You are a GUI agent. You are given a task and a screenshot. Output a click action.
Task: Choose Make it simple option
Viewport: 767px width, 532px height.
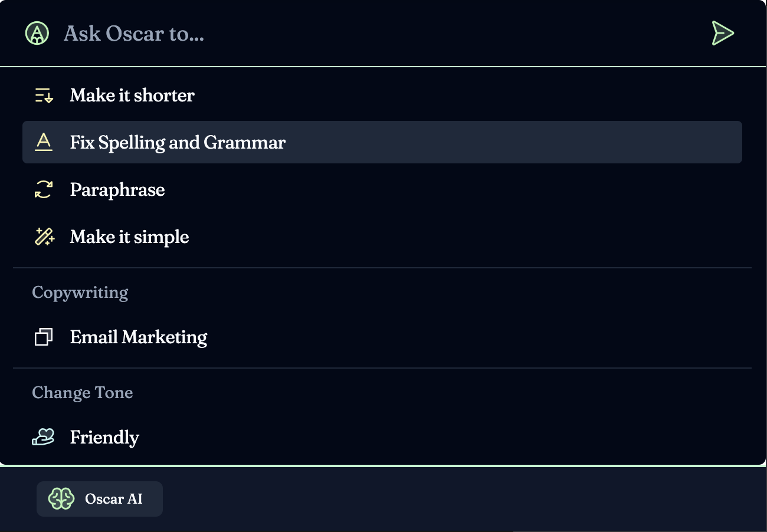pyautogui.click(x=382, y=237)
